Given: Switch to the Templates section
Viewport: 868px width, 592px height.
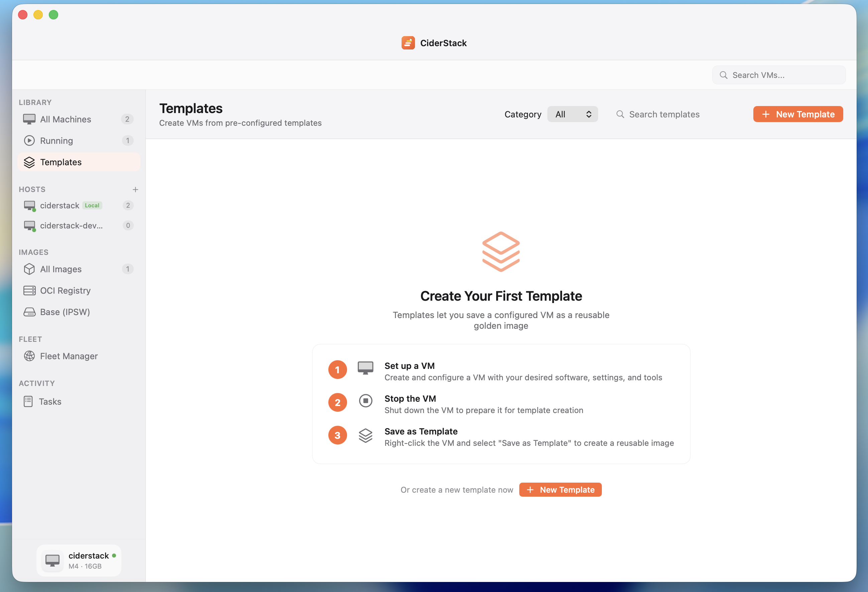Looking at the screenshot, I should pyautogui.click(x=61, y=162).
